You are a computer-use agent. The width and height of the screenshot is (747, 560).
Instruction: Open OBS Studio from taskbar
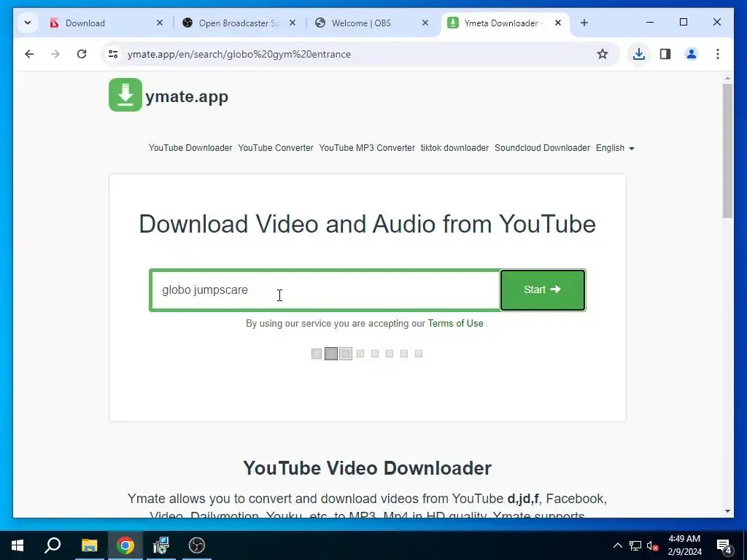[197, 545]
